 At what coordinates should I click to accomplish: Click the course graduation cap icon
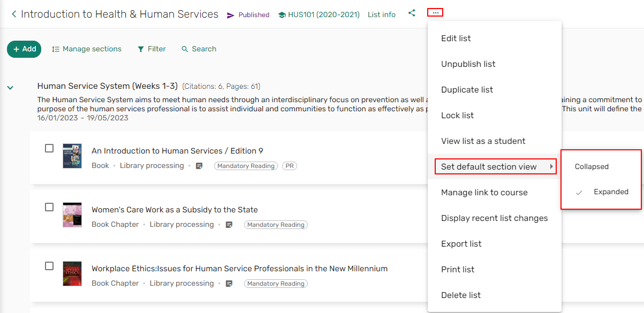282,15
